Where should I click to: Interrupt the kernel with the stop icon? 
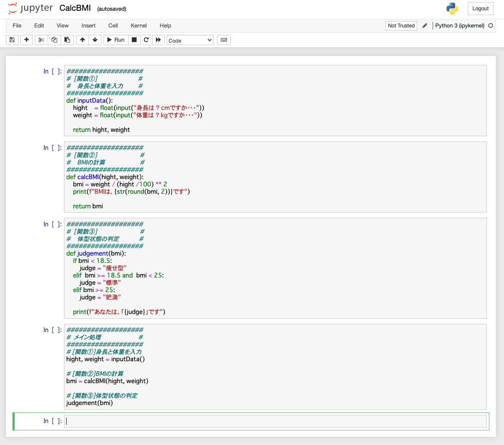tap(134, 40)
